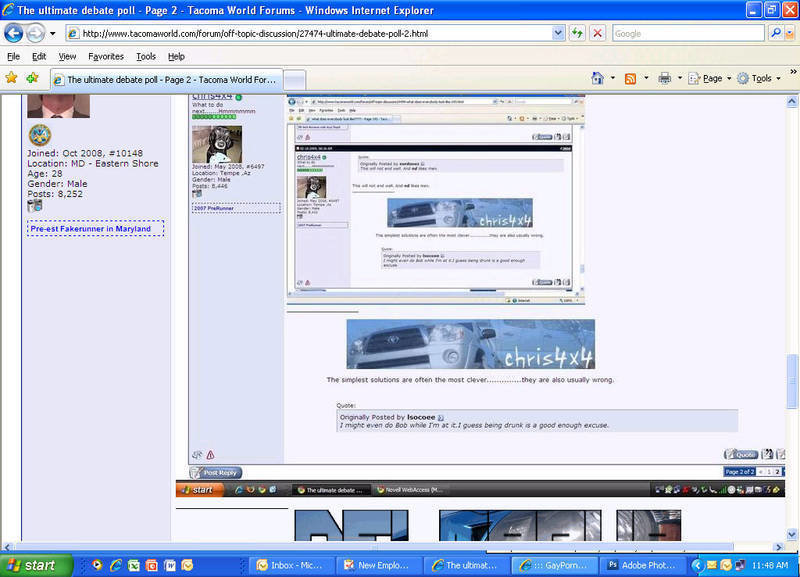Viewport: 800px width, 577px height.
Task: Expand the address bar dropdown arrow
Action: pyautogui.click(x=558, y=33)
